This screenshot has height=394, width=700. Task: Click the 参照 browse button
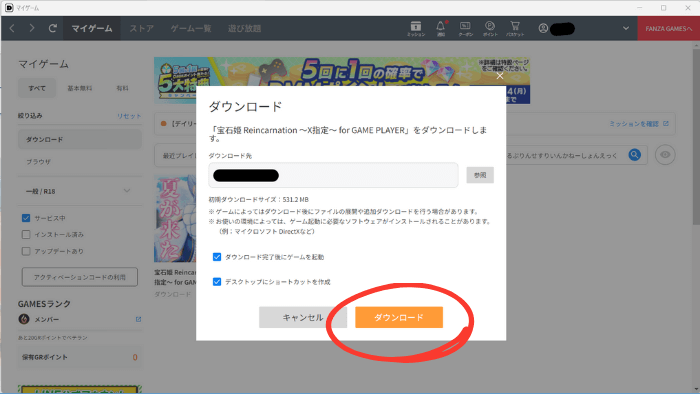tap(480, 175)
